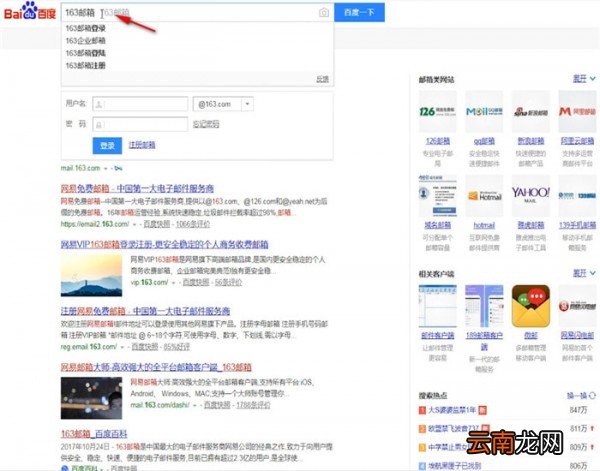600x471 pixels.
Task: Choose suggestion 163企业邮箱
Action: click(x=85, y=41)
